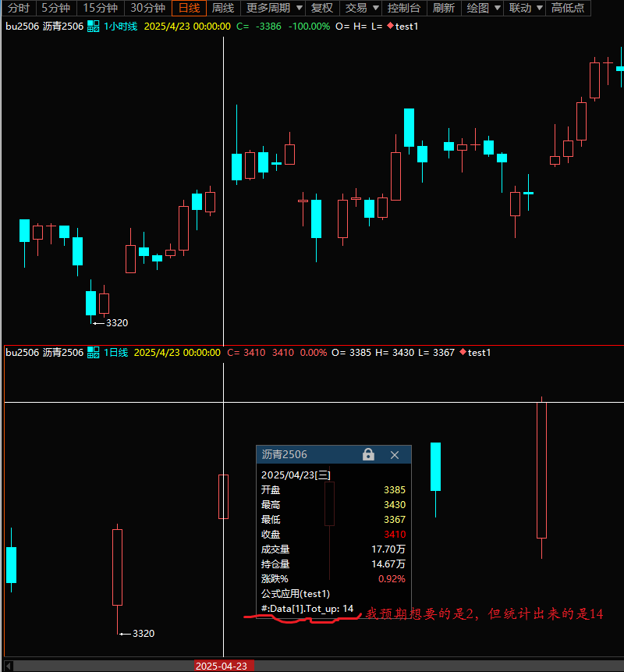Close the 沥青2506 info popup
This screenshot has width=624, height=672.
pos(395,455)
